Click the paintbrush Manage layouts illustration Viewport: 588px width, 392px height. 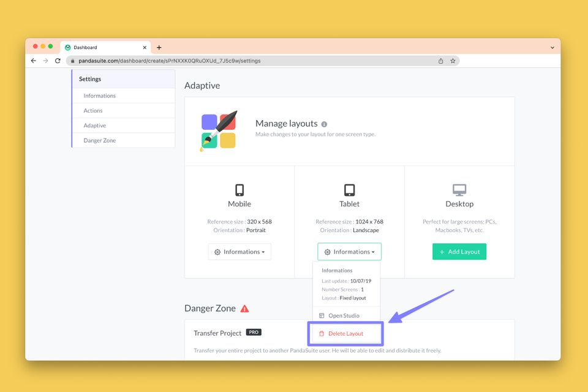(x=217, y=129)
